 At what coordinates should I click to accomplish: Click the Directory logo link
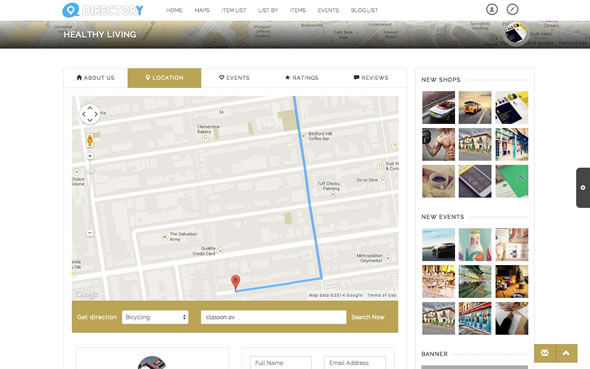[103, 10]
